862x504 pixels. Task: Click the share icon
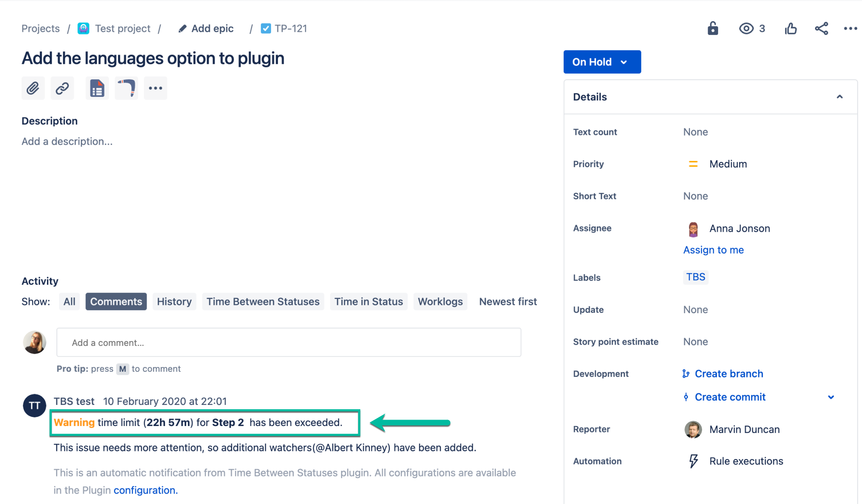click(x=821, y=28)
